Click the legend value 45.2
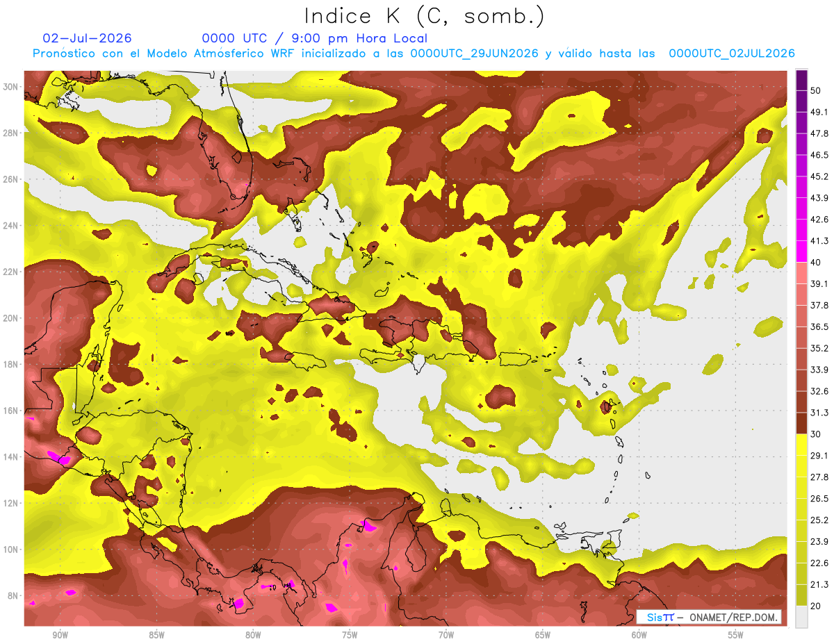 click(x=819, y=176)
